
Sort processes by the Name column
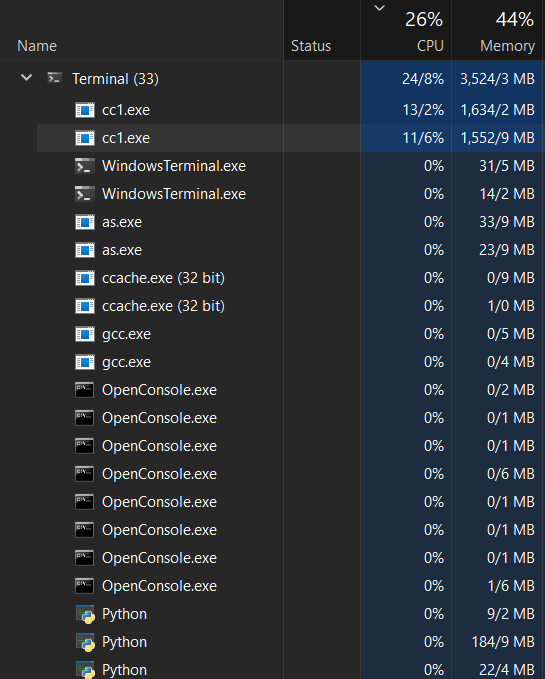point(37,46)
